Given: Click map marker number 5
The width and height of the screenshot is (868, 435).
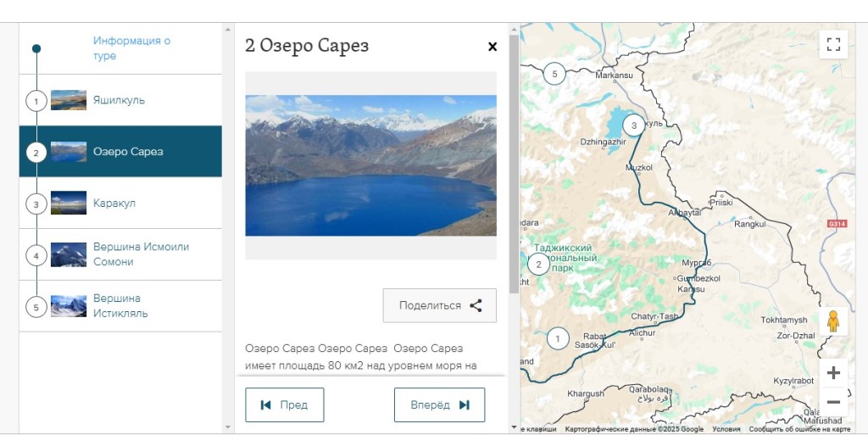Looking at the screenshot, I should [x=554, y=73].
